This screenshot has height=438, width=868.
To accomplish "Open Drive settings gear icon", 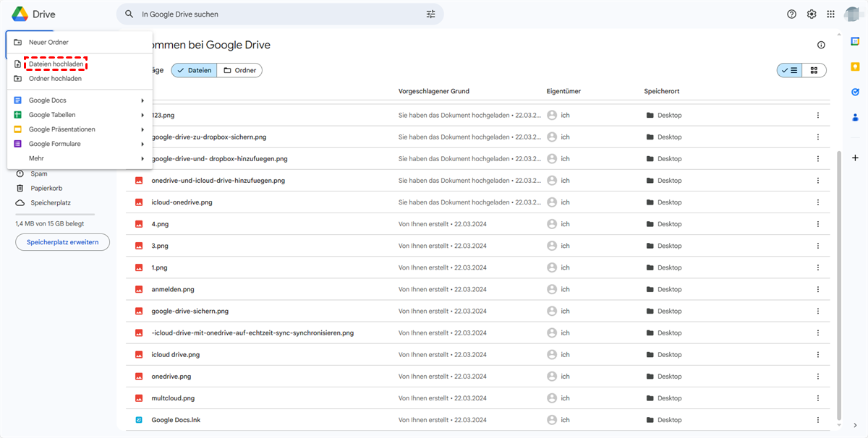I will pos(812,14).
